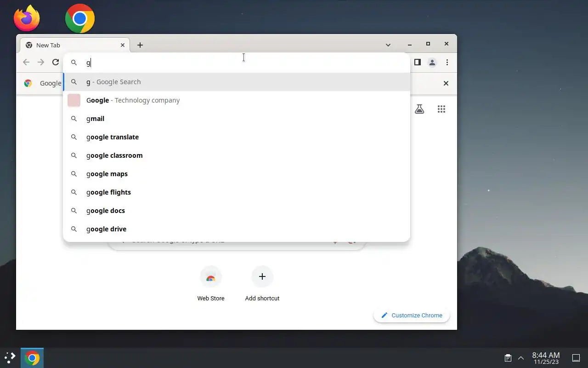Screen dimensions: 588x368
Task: Open Chrome side panel
Action: point(418,62)
